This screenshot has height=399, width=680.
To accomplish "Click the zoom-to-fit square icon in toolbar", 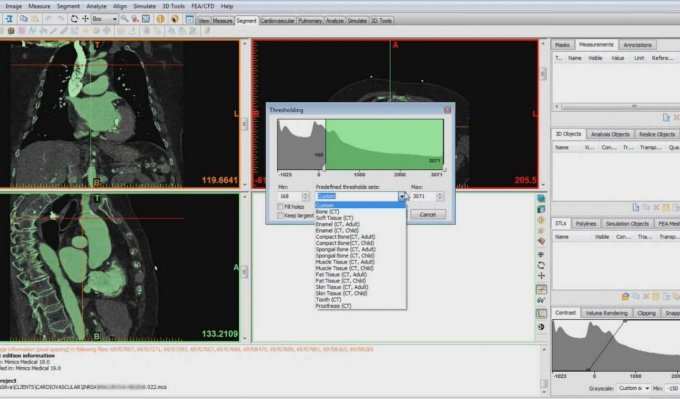I will coord(146,19).
